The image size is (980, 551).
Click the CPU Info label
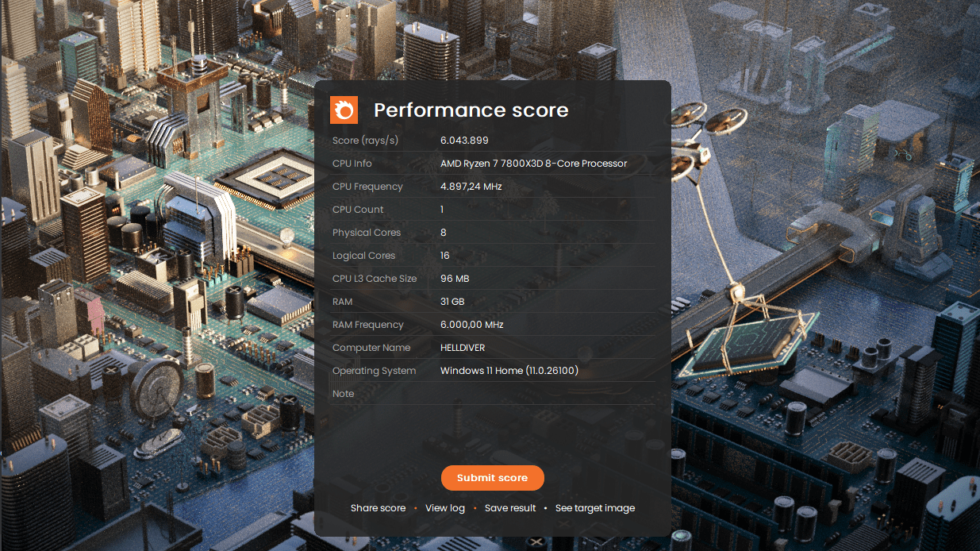[x=352, y=164]
